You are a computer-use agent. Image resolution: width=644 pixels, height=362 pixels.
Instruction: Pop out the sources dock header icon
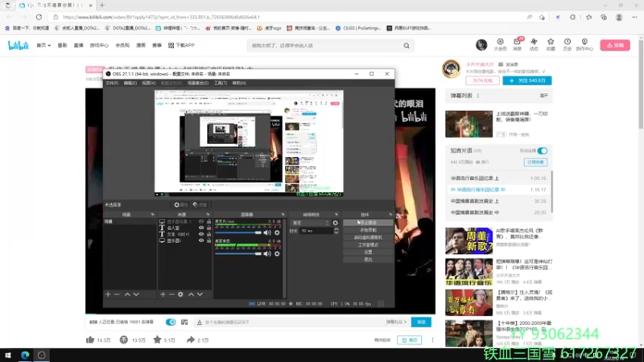tap(208, 215)
